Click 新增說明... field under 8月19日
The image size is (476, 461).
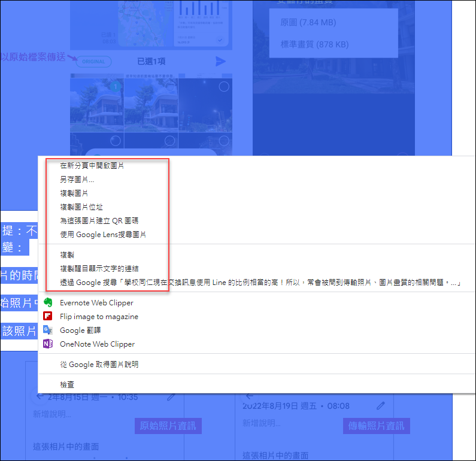262,423
